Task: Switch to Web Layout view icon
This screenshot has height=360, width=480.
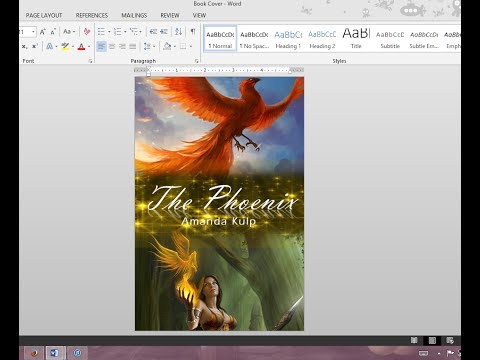Action: pyautogui.click(x=450, y=340)
